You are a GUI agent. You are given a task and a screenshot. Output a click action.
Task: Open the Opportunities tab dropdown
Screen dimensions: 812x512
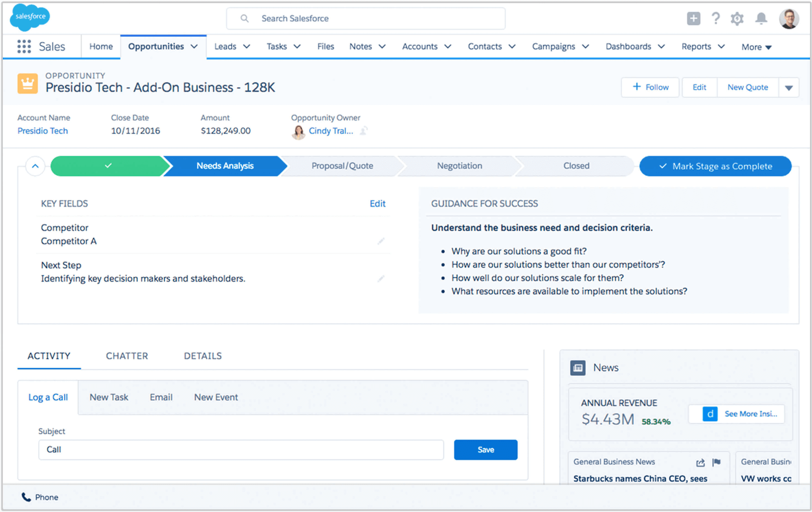click(195, 46)
